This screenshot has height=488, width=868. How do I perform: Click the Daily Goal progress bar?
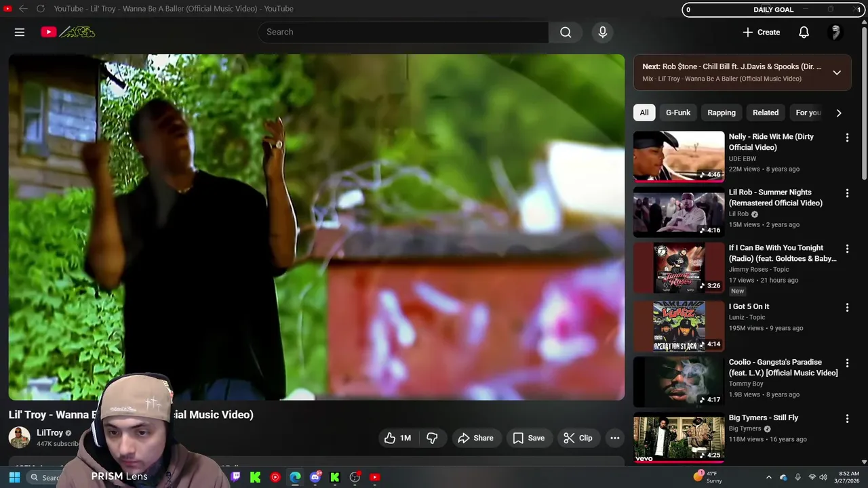773,9
